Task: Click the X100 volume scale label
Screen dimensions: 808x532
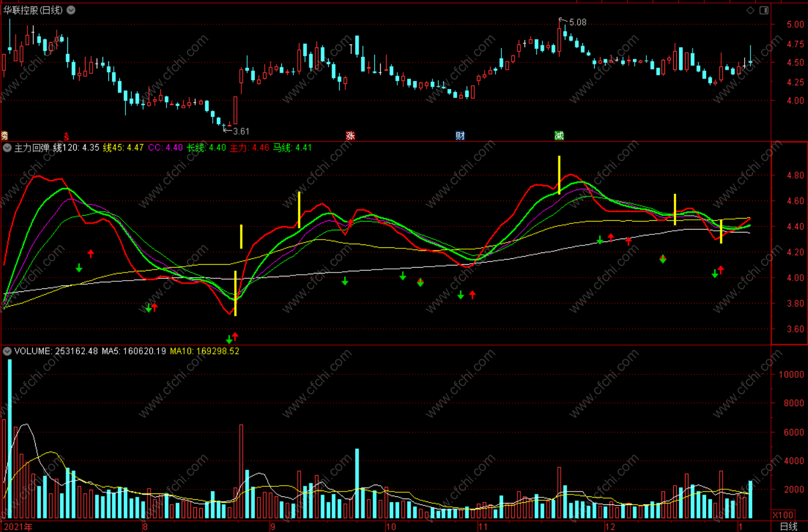Action: click(x=783, y=515)
